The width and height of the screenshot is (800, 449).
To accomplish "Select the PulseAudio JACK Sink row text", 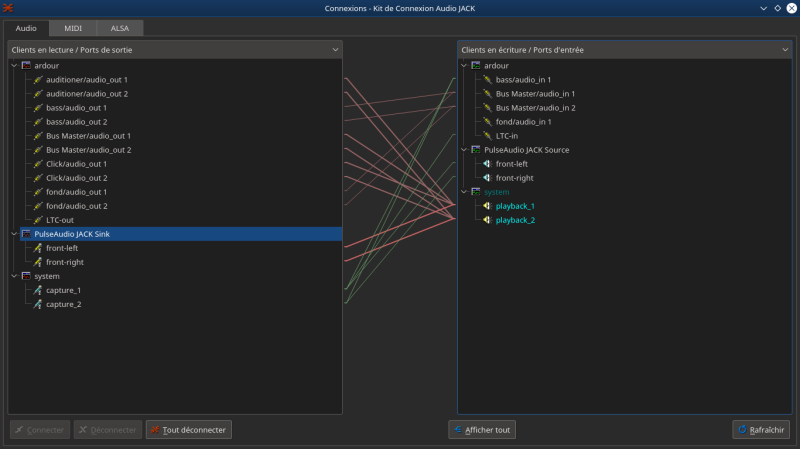I will tap(72, 234).
